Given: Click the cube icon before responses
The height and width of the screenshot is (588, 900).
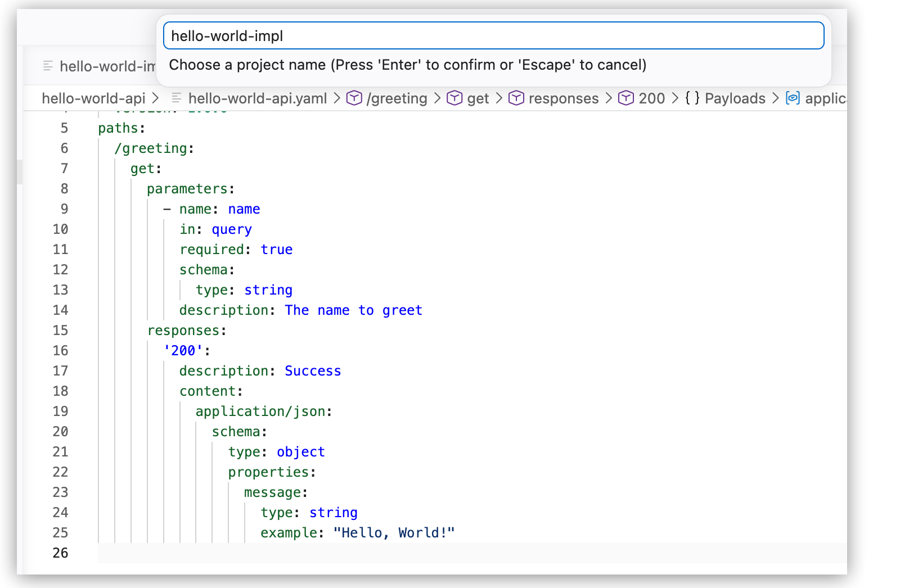Looking at the screenshot, I should tap(516, 98).
